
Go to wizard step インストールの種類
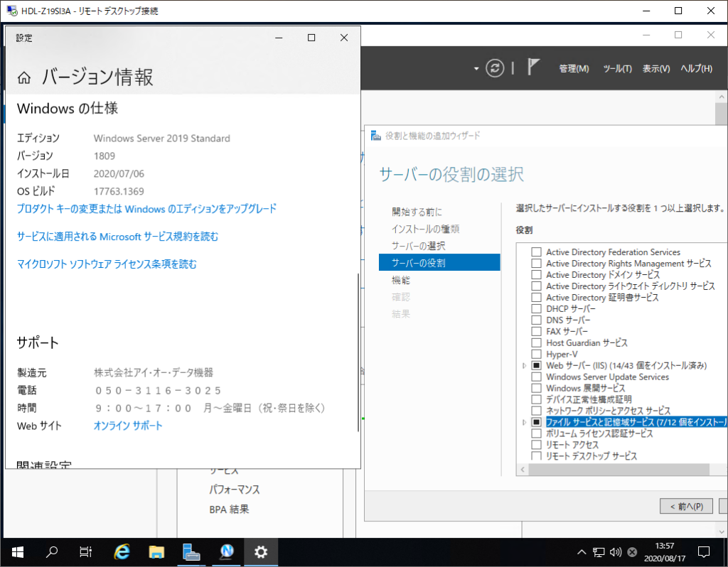click(425, 229)
